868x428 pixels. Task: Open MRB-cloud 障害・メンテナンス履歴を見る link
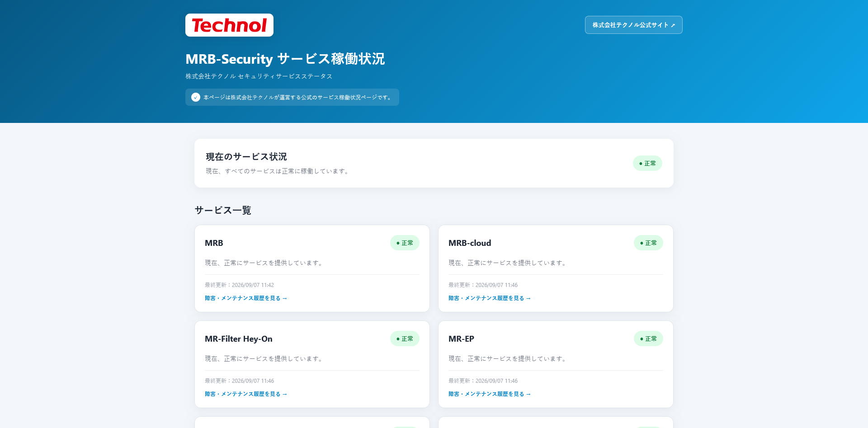click(x=490, y=298)
